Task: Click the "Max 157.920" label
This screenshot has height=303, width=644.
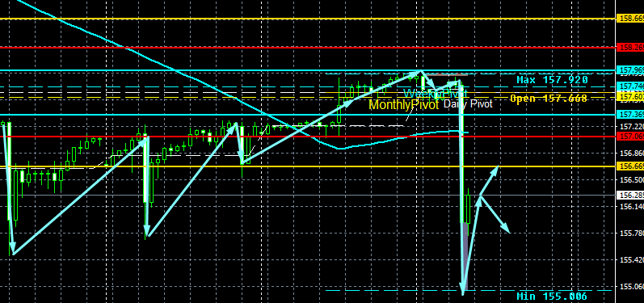Action: point(552,80)
